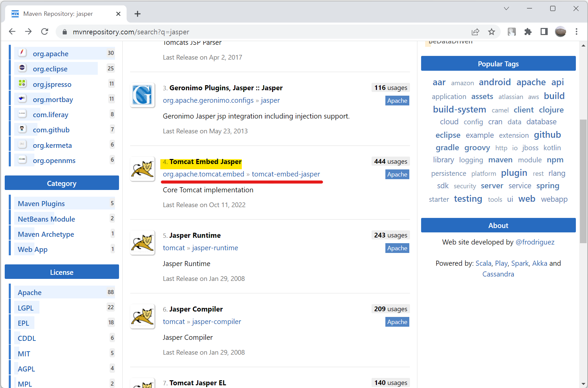Reload the Maven Repository page
Screen dimensions: 588x388
[45, 32]
